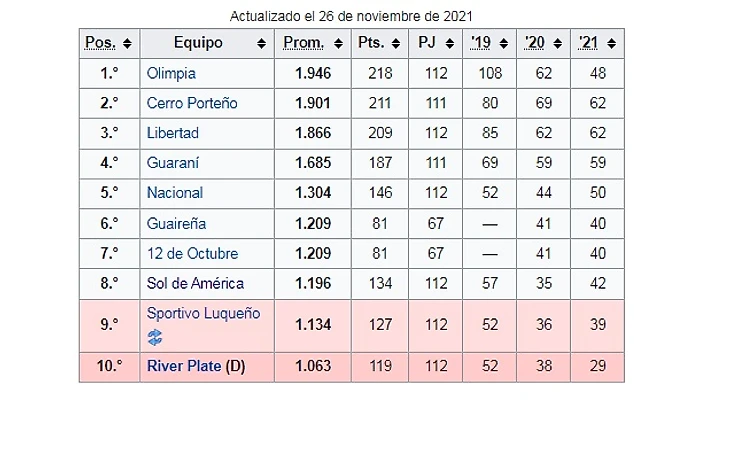Open the Nacional team link
The height and width of the screenshot is (450, 730).
point(175,193)
